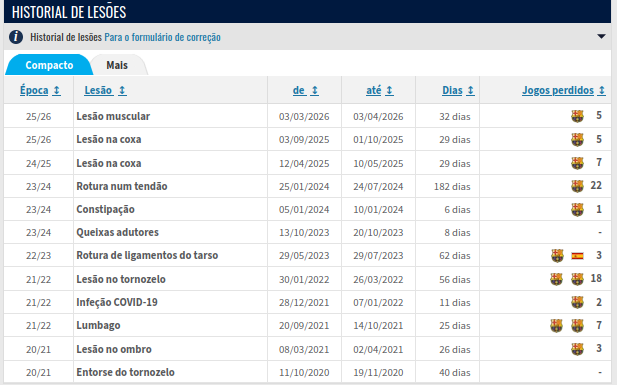Sort the table by Dias column
The width and height of the screenshot is (617, 385).
[x=458, y=90]
